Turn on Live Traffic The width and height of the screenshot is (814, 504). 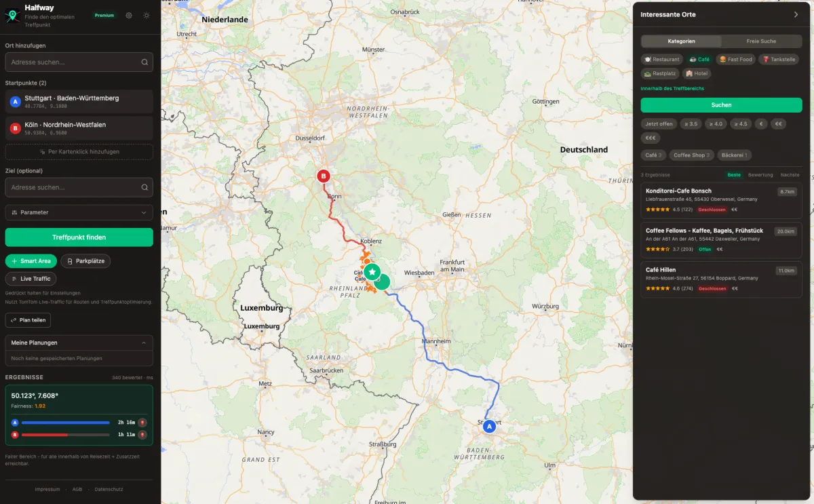point(31,279)
